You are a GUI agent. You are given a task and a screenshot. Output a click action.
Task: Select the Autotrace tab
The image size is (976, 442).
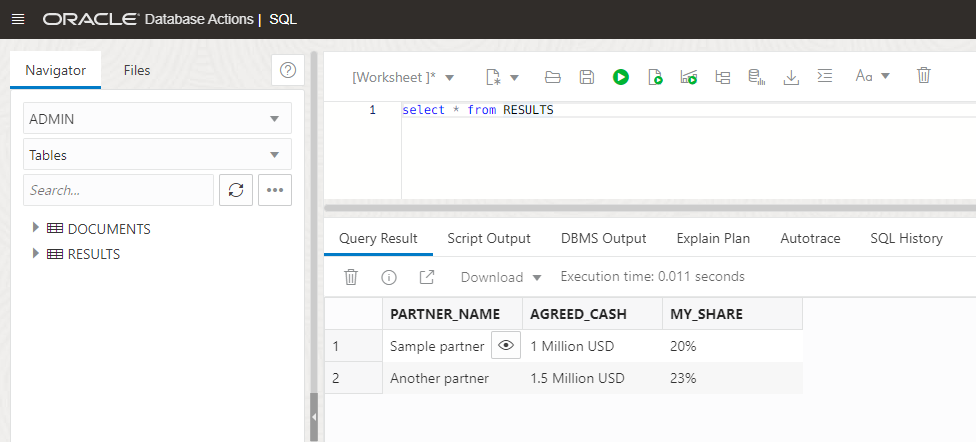click(810, 238)
